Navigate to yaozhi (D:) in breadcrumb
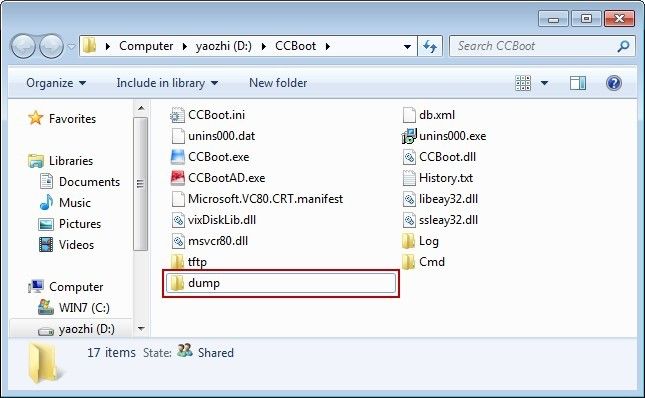The height and width of the screenshot is (398, 645). (224, 46)
